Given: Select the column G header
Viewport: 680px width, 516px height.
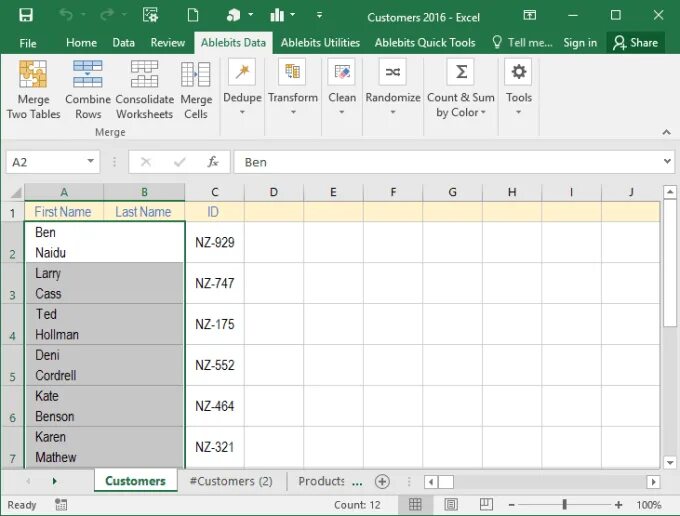Looking at the screenshot, I should click(x=452, y=192).
